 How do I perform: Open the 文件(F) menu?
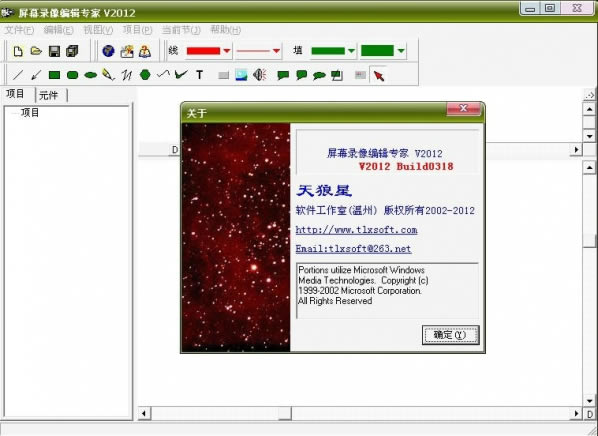(x=19, y=30)
